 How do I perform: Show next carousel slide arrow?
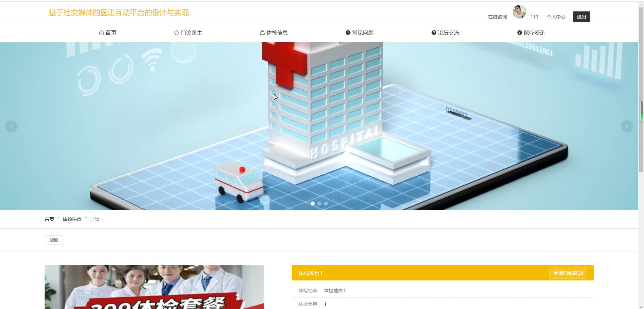627,126
